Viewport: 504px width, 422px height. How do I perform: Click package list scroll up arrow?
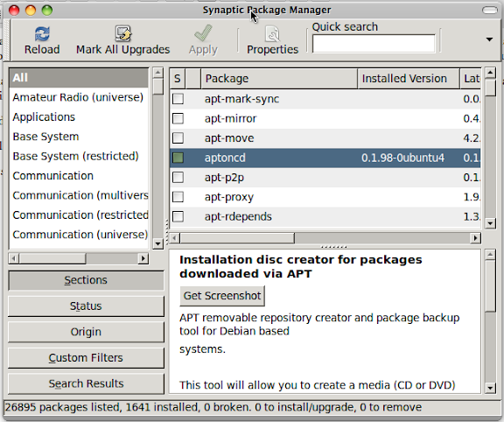[490, 73]
